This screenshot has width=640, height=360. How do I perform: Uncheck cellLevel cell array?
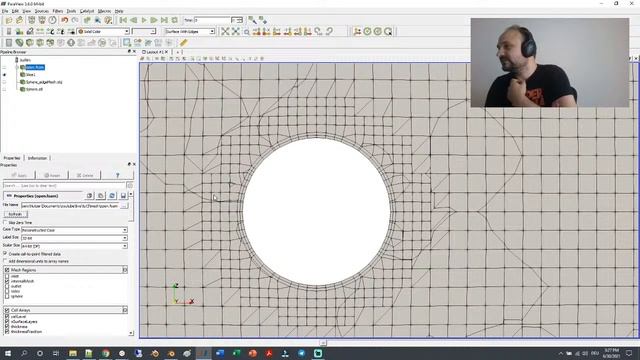tap(7, 317)
